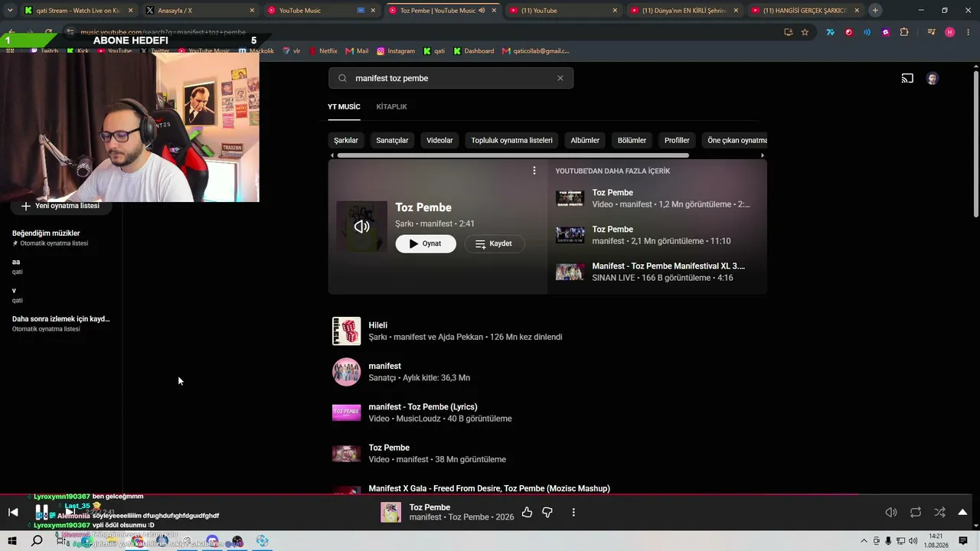The image size is (980, 551).
Task: Open the account profile avatar
Action: (x=932, y=79)
